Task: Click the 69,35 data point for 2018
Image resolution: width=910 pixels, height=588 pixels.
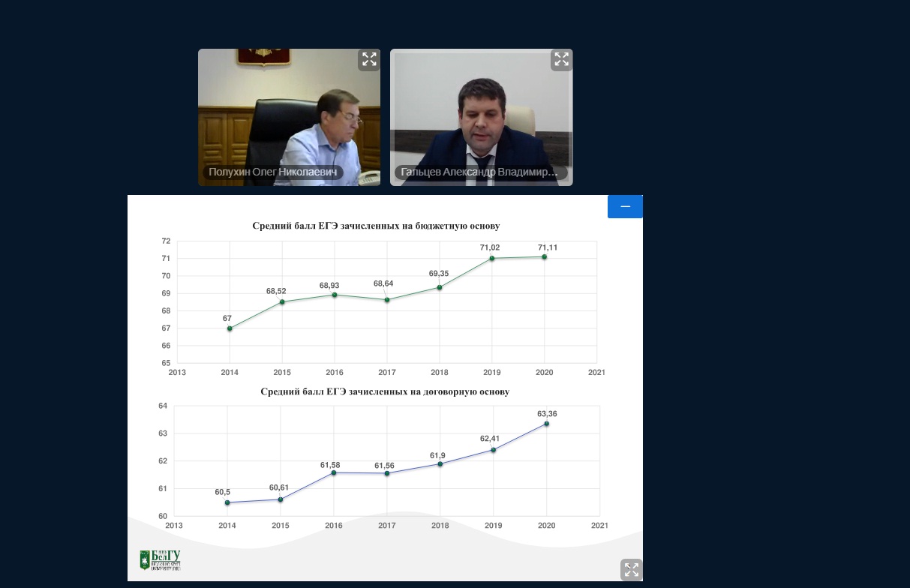Action: [440, 287]
